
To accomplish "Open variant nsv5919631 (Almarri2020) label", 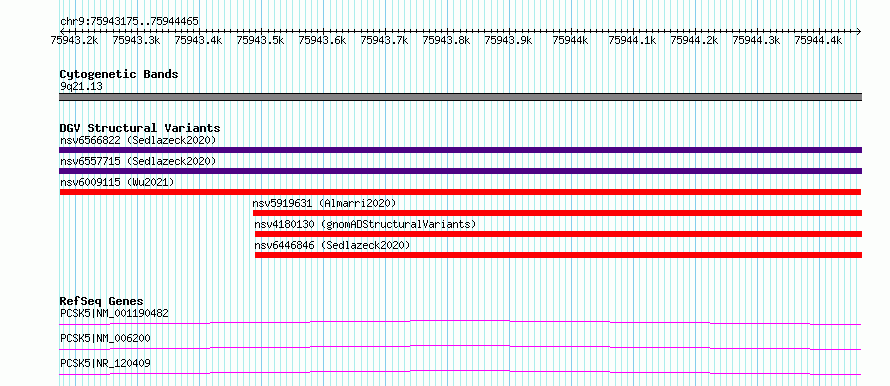I will [x=324, y=203].
